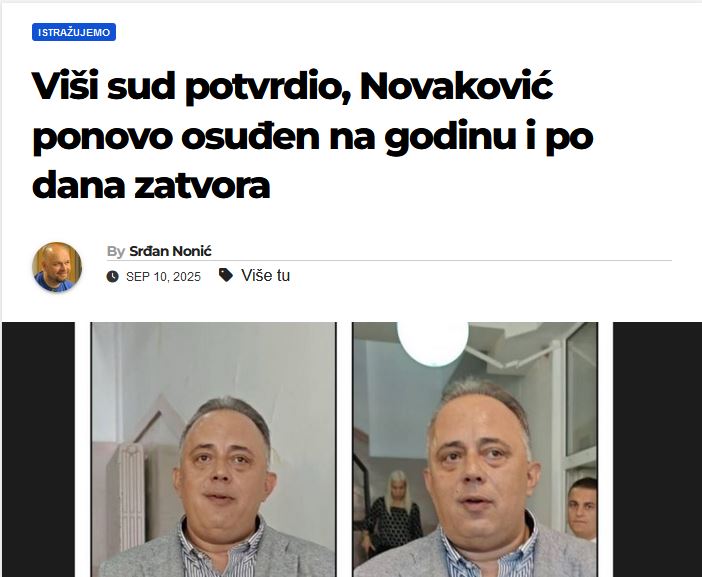Click the dark panel left of photos
702x577 pixels.
39,449
